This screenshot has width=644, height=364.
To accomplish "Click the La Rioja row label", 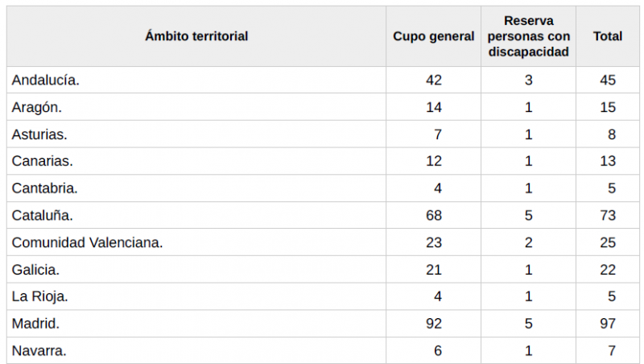I will click(39, 296).
